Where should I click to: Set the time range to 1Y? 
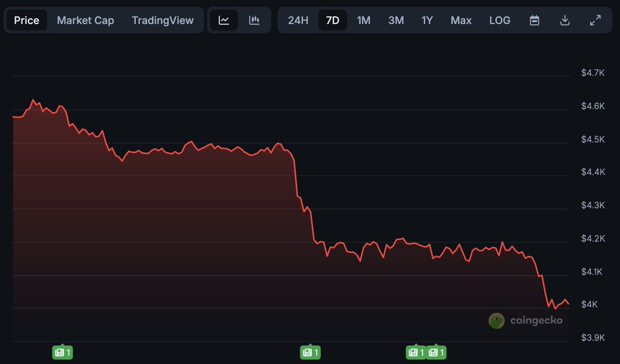[427, 20]
